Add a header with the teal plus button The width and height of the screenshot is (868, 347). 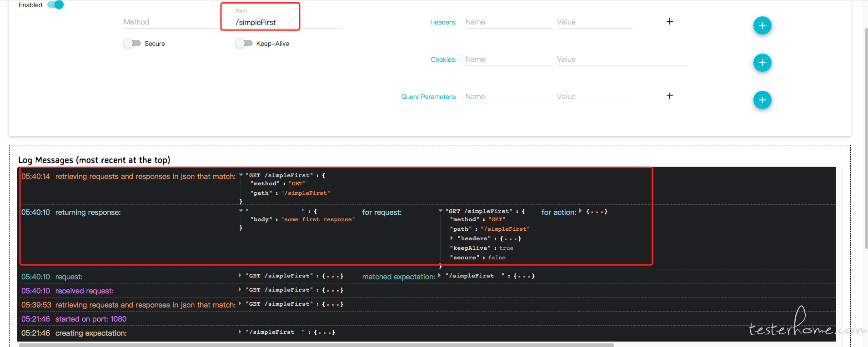click(762, 25)
